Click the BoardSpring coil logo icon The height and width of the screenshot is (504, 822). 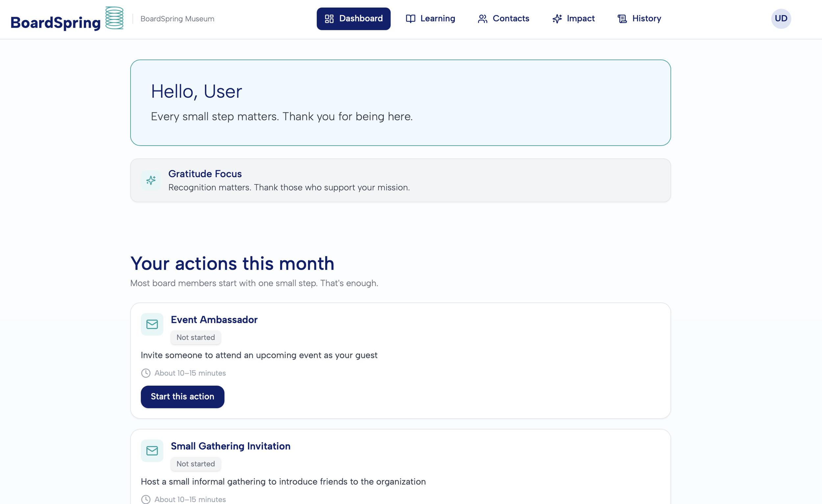114,18
